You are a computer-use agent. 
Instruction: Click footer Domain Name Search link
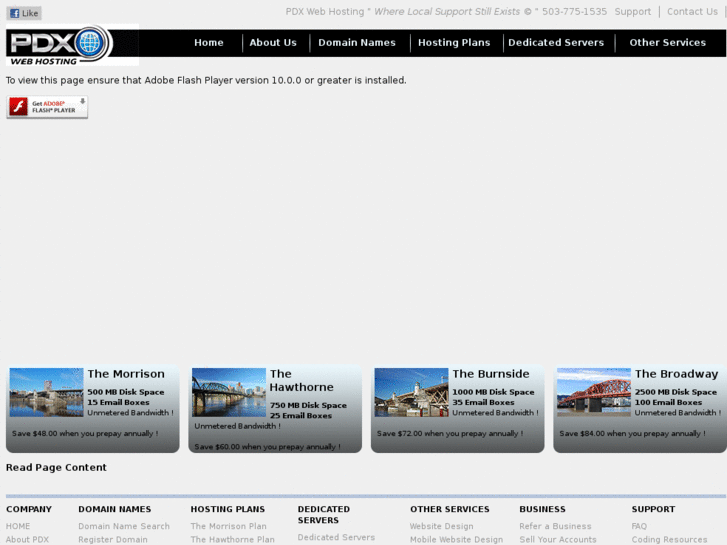point(124,526)
